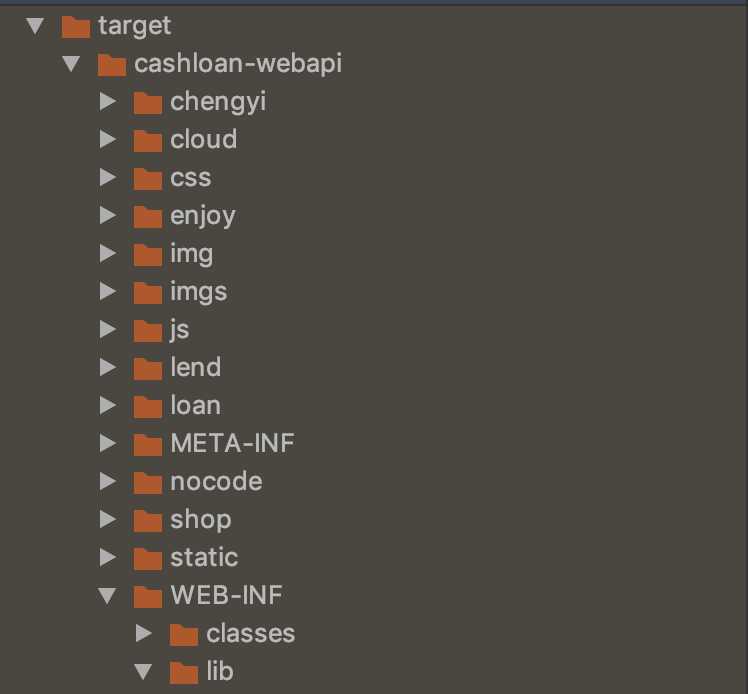This screenshot has height=694, width=748.
Task: Select the imgs folder label
Action: [199, 291]
